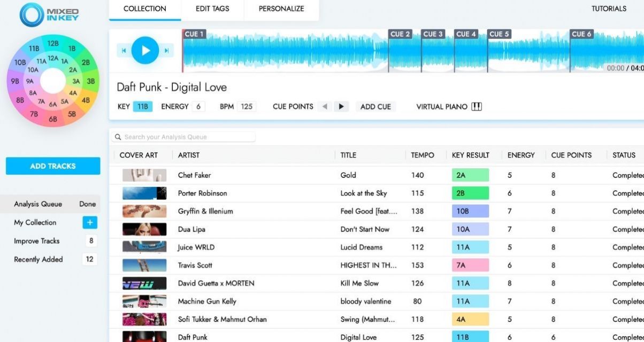The width and height of the screenshot is (644, 342).
Task: Open the Virtual Piano keyboard icon
Action: pos(477,106)
